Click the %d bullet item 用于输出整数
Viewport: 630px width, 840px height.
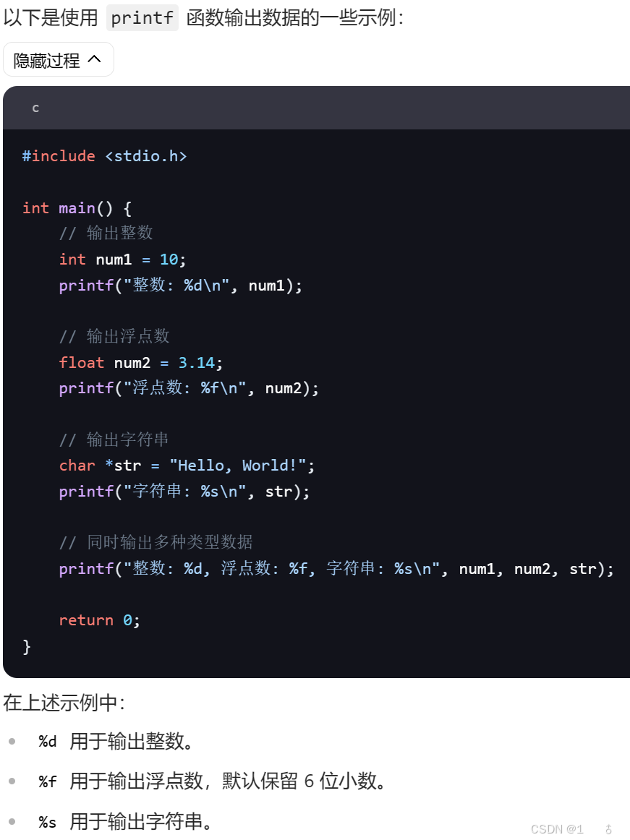point(115,742)
